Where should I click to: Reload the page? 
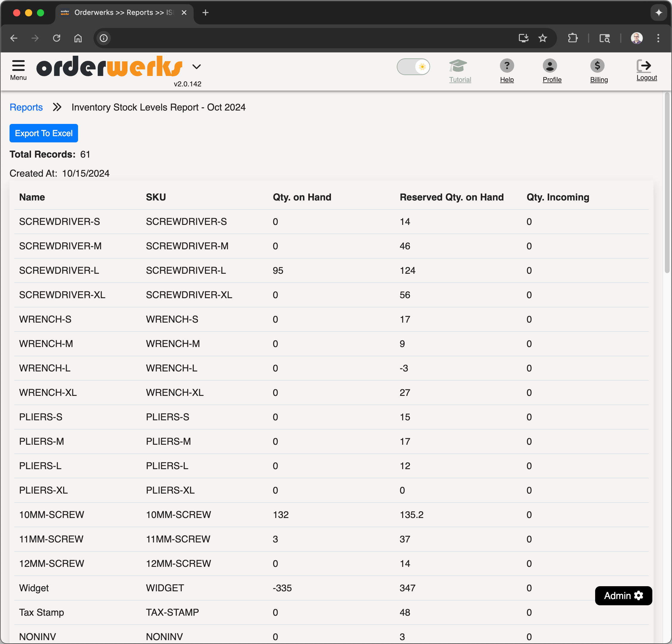(57, 38)
